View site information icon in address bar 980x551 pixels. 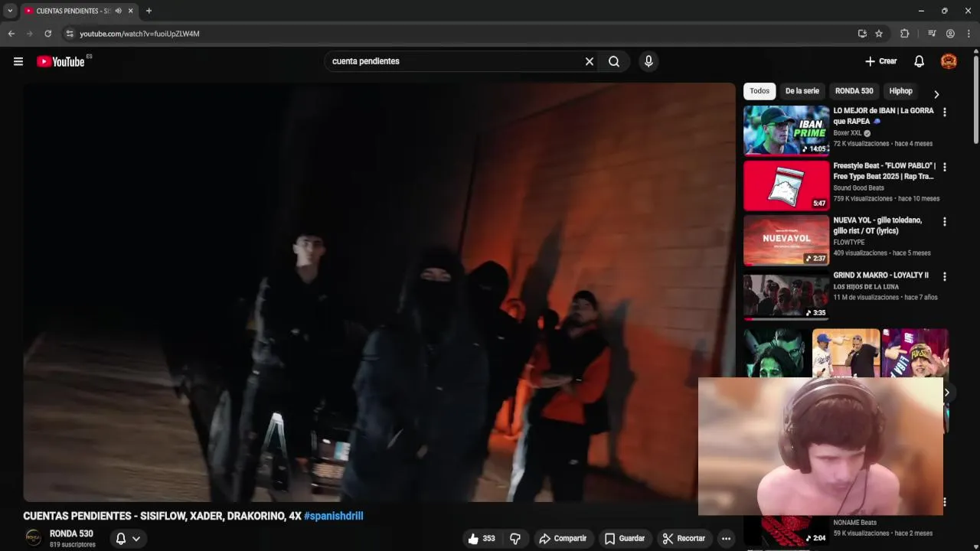click(70, 34)
